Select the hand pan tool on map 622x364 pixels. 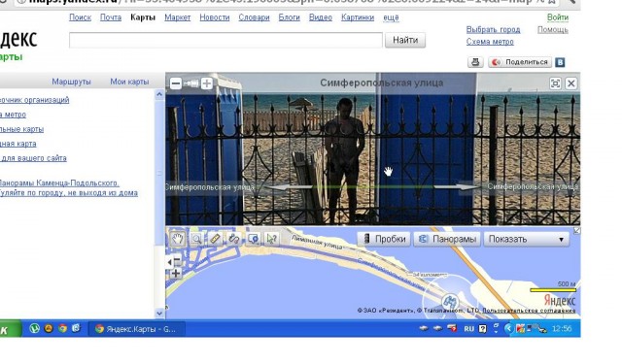(177, 239)
